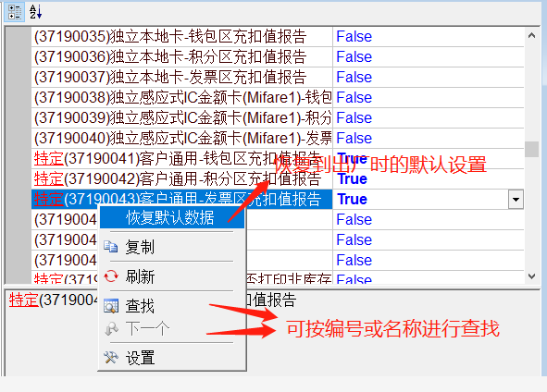
Task: Click the red refresh arrows icon
Action: tap(111, 276)
